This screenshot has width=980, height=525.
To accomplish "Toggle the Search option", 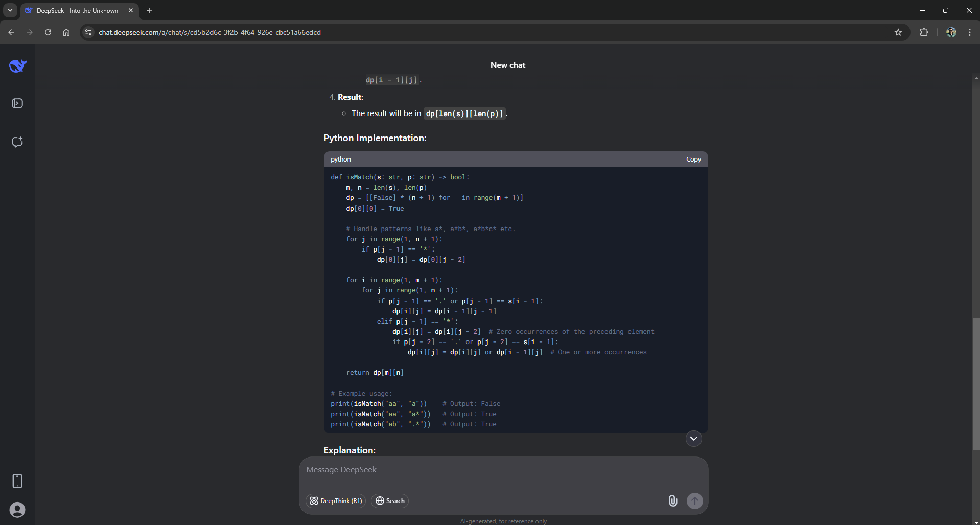I will pos(390,501).
